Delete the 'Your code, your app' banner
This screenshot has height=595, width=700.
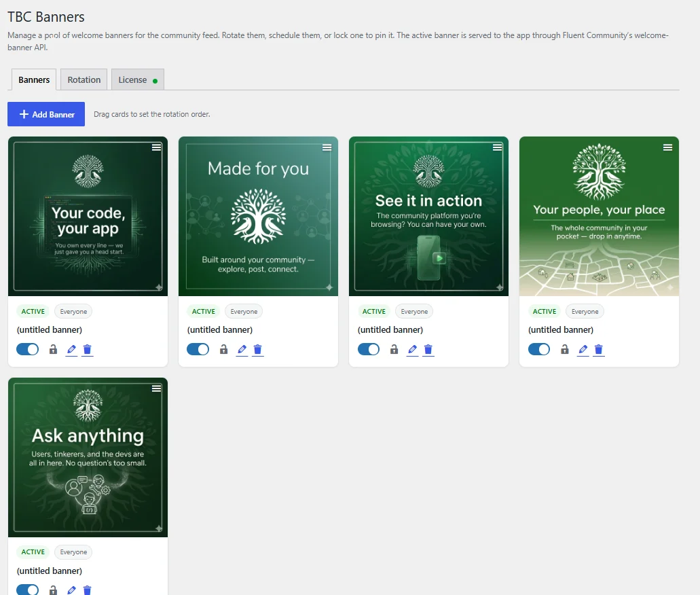88,349
